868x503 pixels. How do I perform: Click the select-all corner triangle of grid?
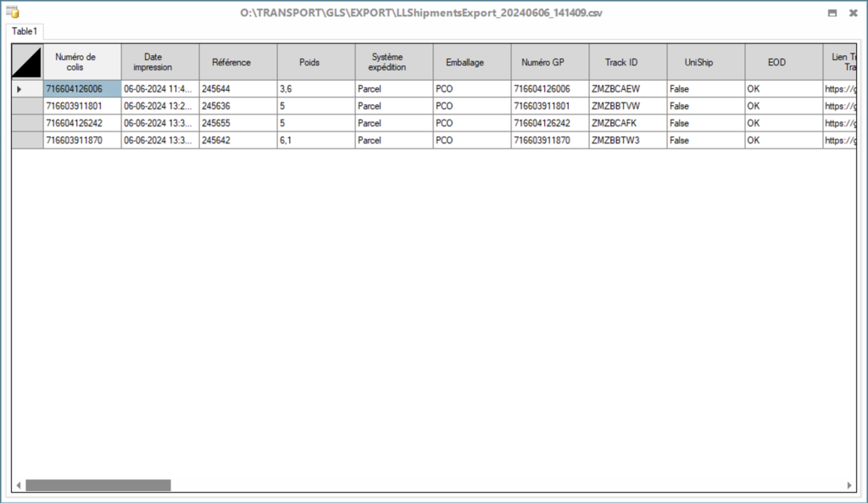(x=27, y=62)
